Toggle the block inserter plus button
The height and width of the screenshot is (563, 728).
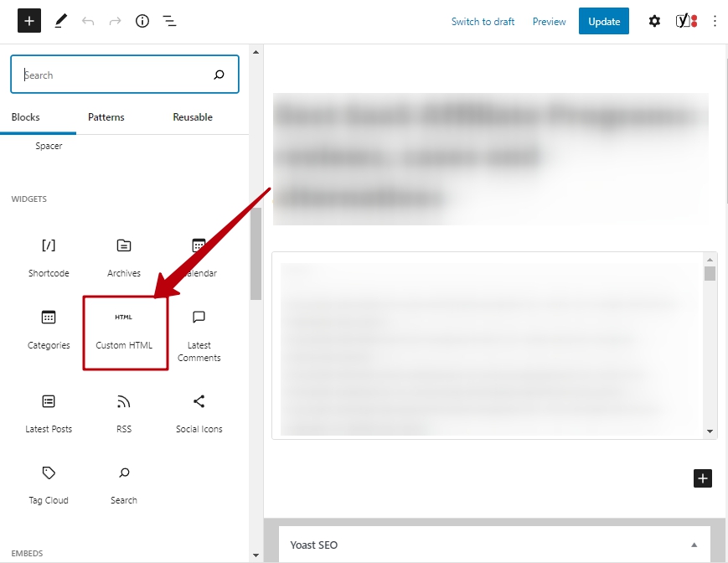[x=29, y=21]
